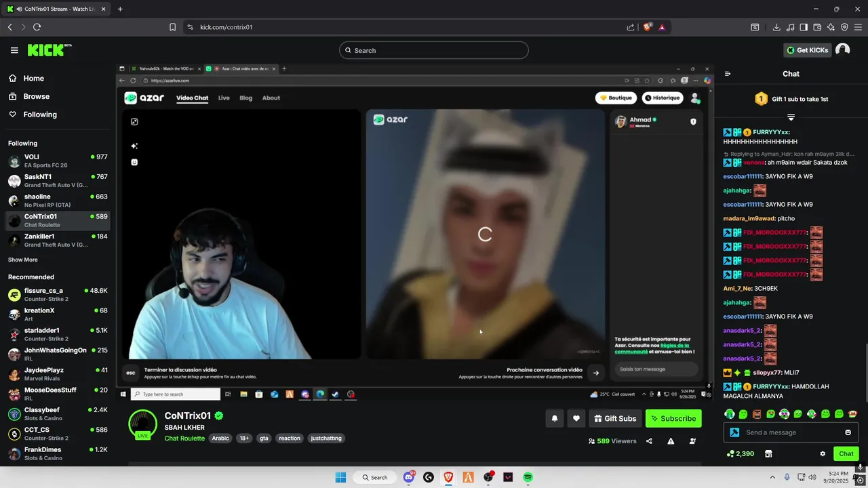This screenshot has width=868, height=488.
Task: Focus the Send a message chat field
Action: click(790, 432)
